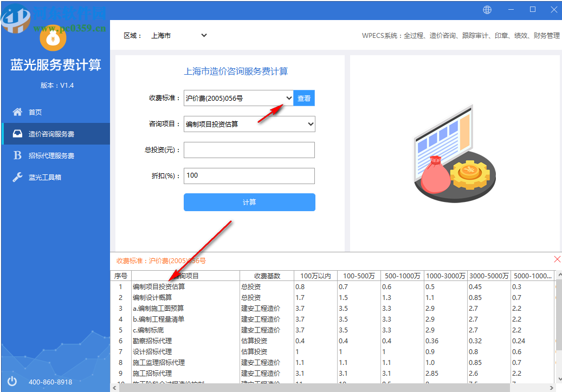The image size is (562, 392).
Task: Close the 沪价费(2005)056号 fee table panel
Action: (x=558, y=259)
